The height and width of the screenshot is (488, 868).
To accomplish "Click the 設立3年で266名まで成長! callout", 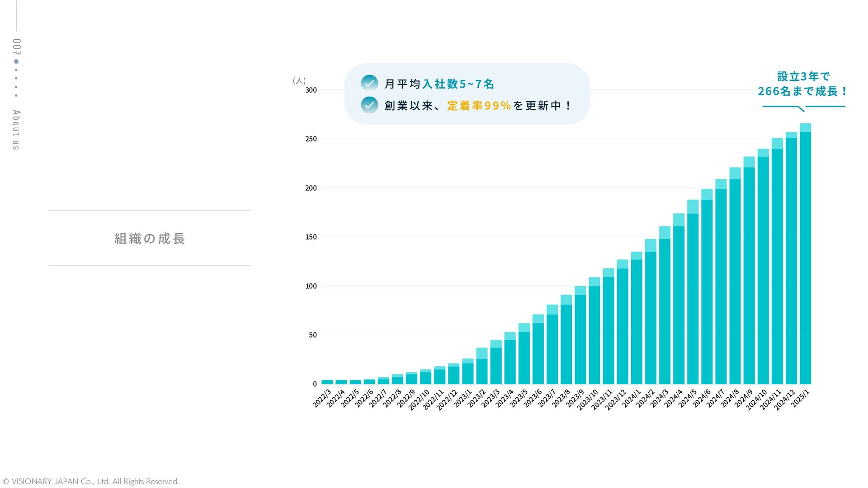I will [803, 84].
